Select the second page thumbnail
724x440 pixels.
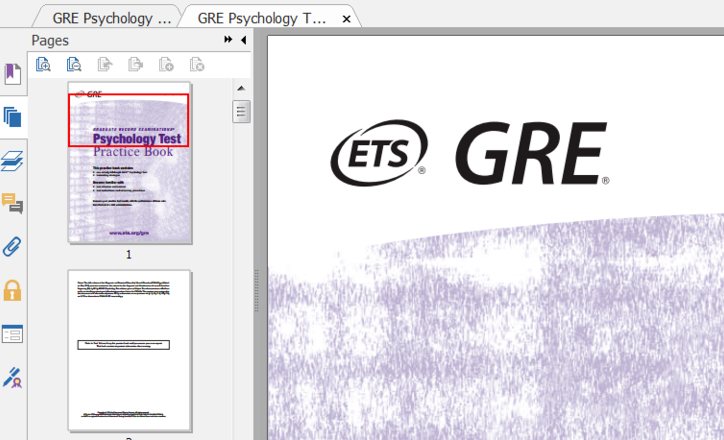pos(130,351)
